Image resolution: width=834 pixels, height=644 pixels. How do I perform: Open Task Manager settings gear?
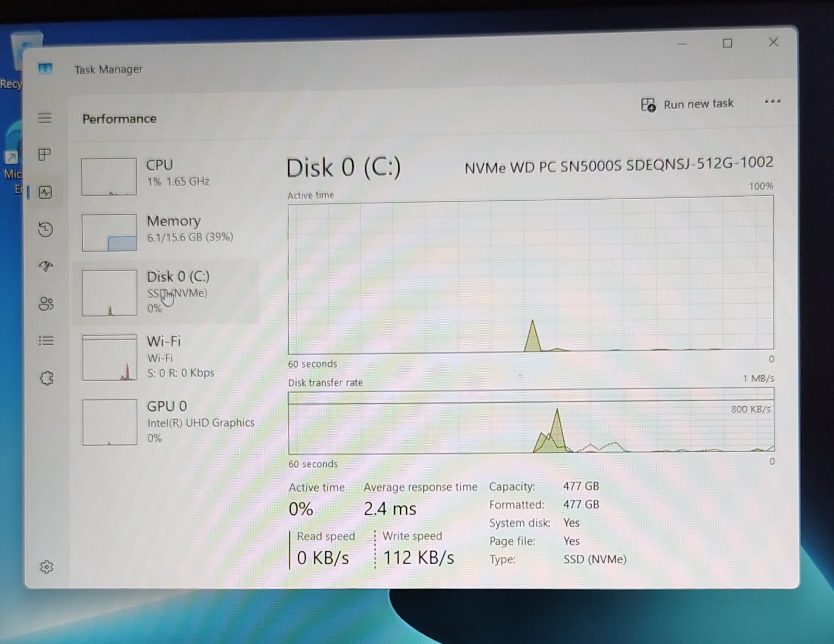coord(47,567)
